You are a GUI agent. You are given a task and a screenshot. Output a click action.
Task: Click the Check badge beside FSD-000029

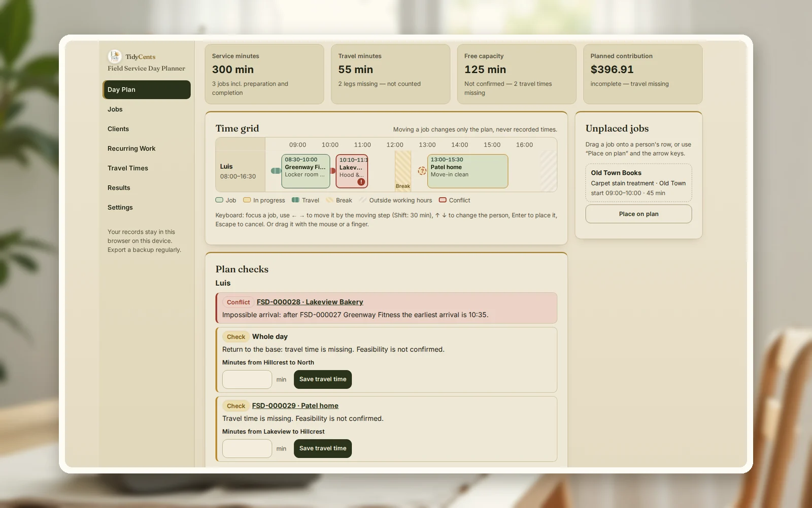click(x=236, y=406)
